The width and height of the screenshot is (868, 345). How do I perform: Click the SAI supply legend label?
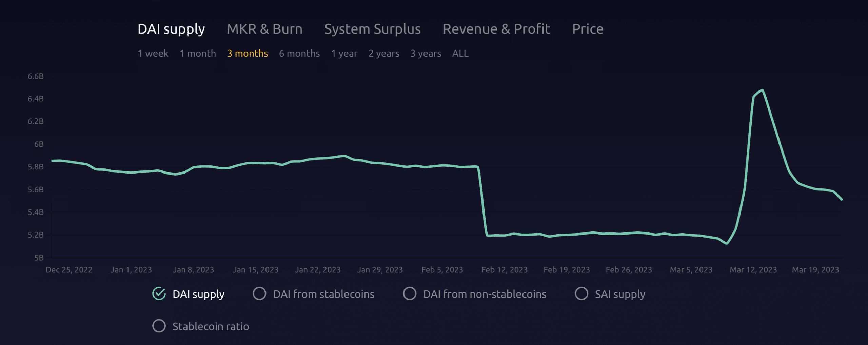pos(620,294)
